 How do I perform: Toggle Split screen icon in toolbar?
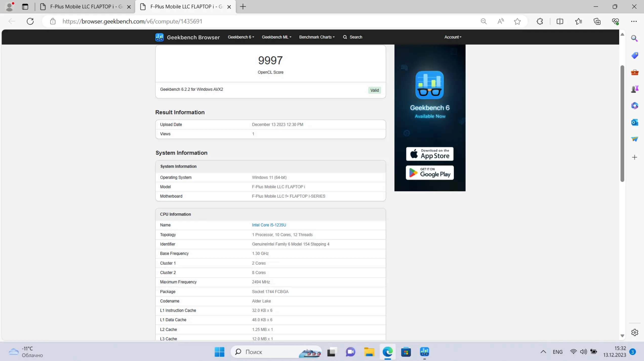(560, 21)
